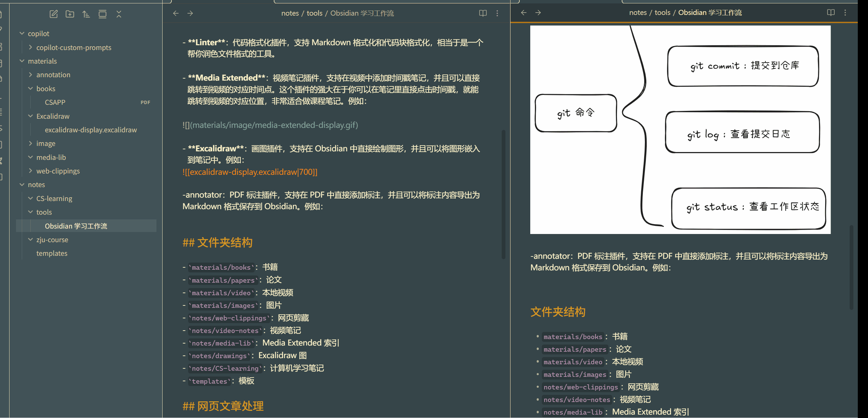
Task: Expand the web-clippings folder
Action: point(31,171)
